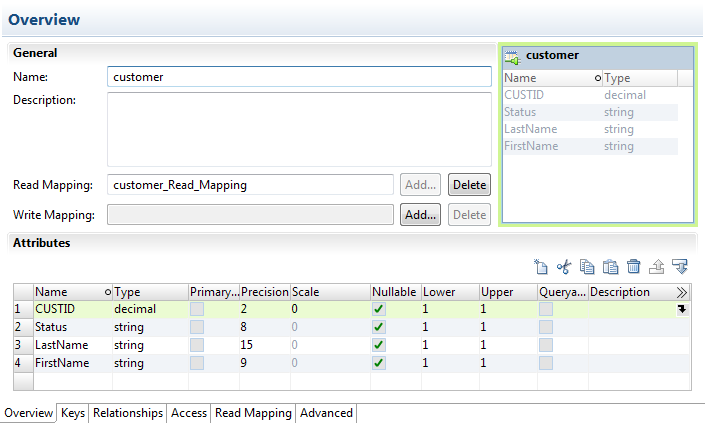Click the Delete trash can icon
705x423 pixels.
click(x=633, y=267)
